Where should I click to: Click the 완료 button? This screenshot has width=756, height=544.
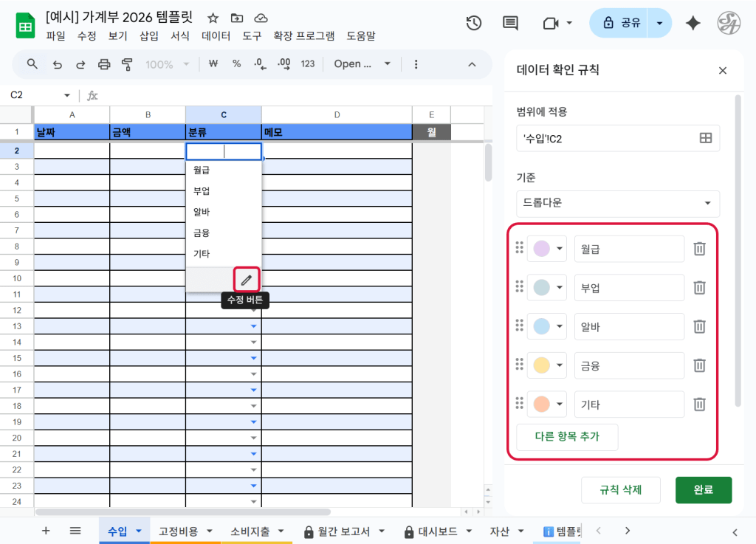[x=703, y=489]
